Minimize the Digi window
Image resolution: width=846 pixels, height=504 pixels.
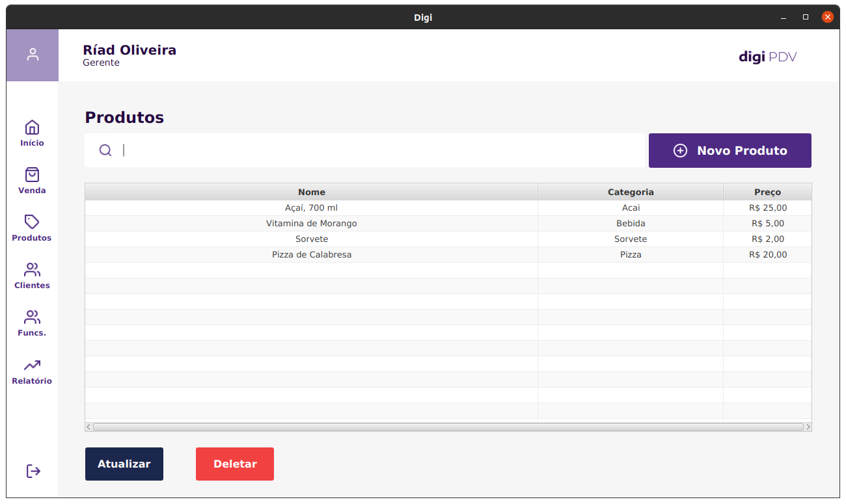(x=784, y=18)
